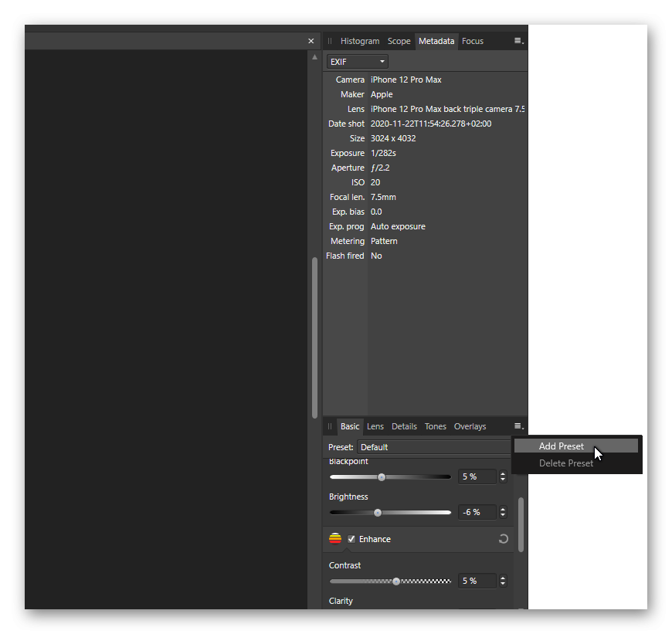Open the Tones tab

436,426
